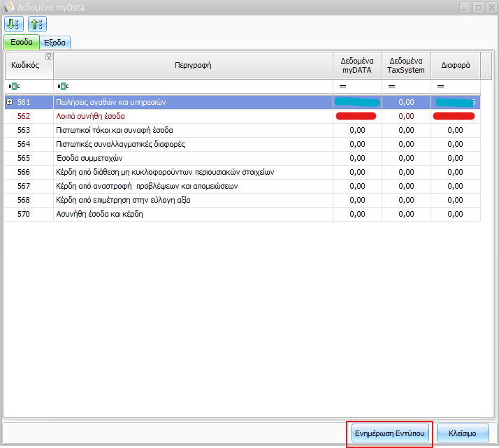Sort by the Διαφορά column header
The image size is (499, 448).
coord(455,66)
